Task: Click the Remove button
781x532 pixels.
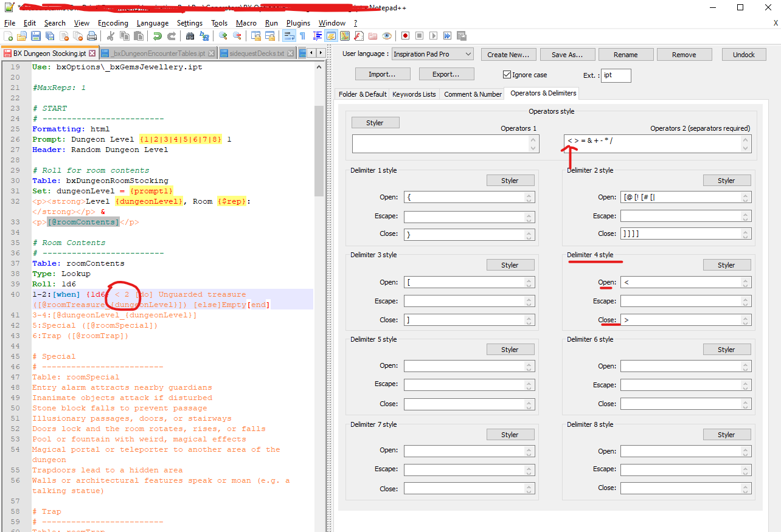Action: coord(684,55)
